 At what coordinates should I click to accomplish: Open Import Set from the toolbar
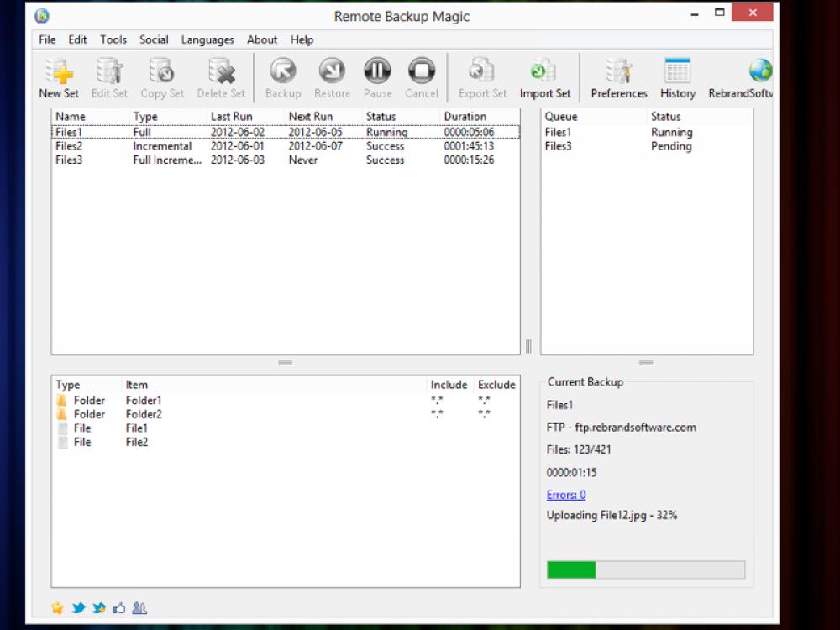coord(544,76)
